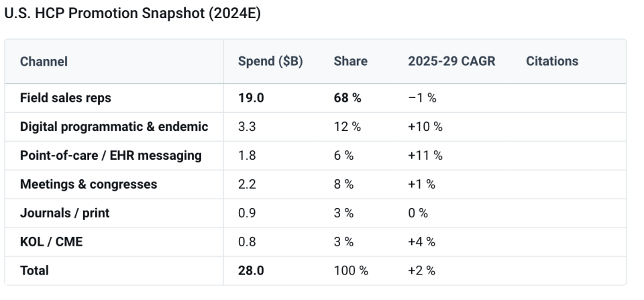Screen dimensions: 644x300
Task: Click the 2.2 spend value for Meetings
Action: click(246, 185)
